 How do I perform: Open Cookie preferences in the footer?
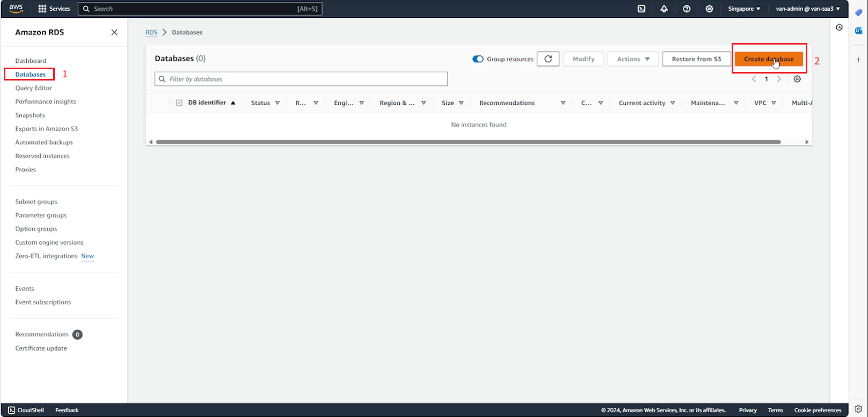[x=818, y=410]
